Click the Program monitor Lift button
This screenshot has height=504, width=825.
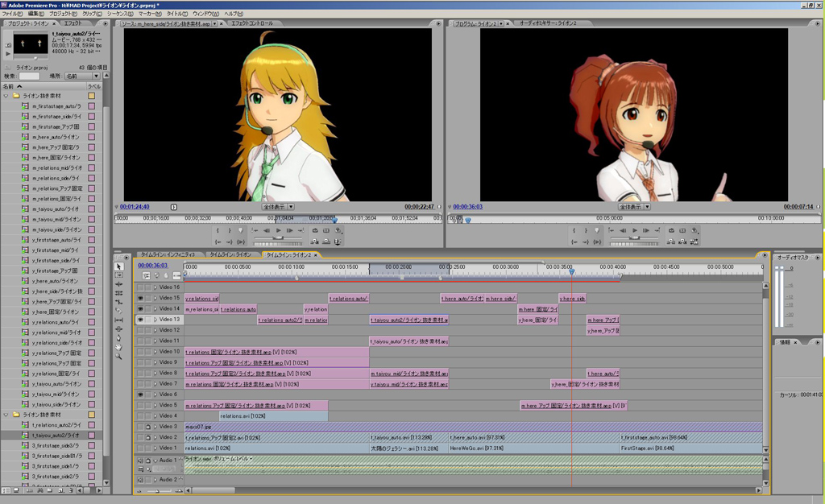click(x=671, y=242)
